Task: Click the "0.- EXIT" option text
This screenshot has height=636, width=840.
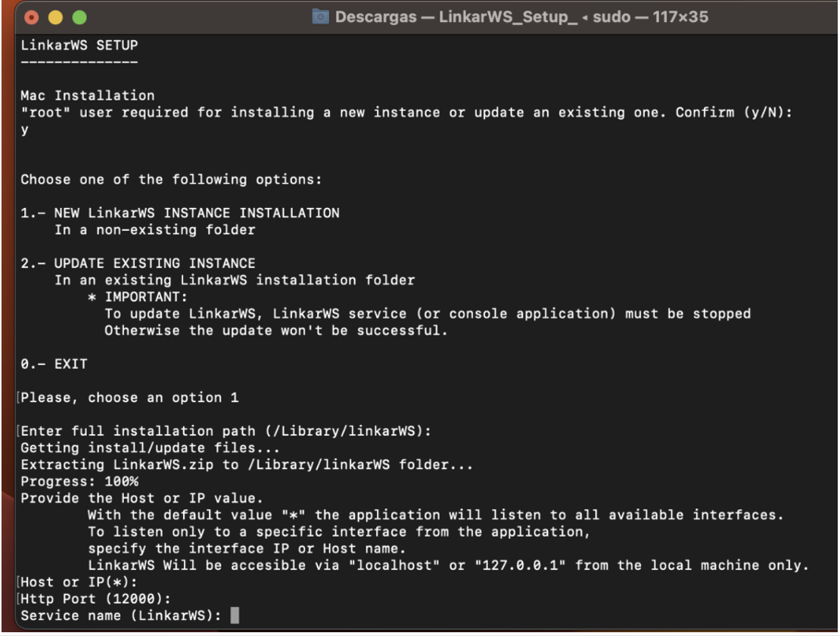Action: click(x=54, y=365)
